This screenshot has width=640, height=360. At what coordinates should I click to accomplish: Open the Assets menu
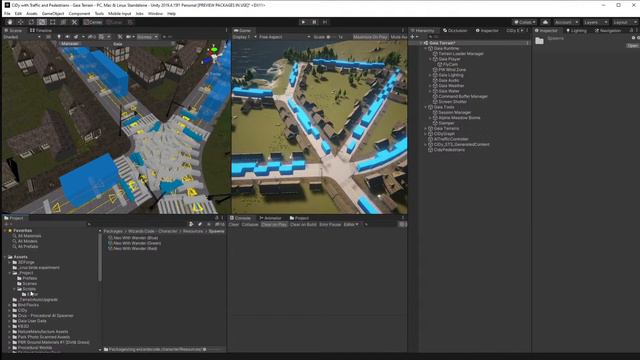click(x=32, y=13)
